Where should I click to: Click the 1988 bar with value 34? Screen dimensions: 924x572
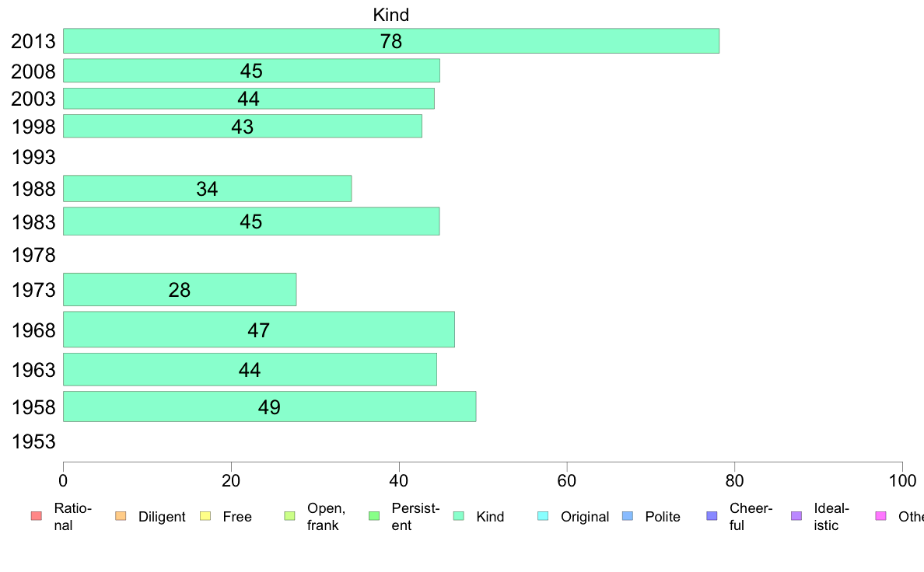[x=208, y=189]
